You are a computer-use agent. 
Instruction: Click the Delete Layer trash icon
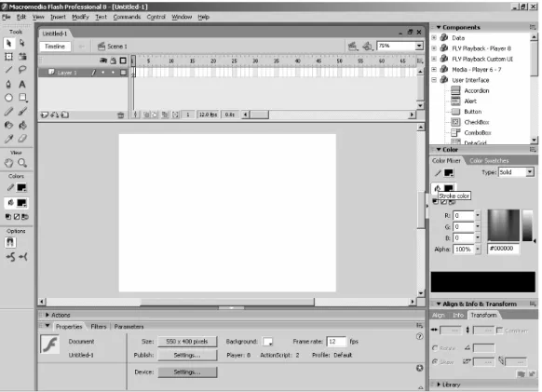click(x=121, y=115)
